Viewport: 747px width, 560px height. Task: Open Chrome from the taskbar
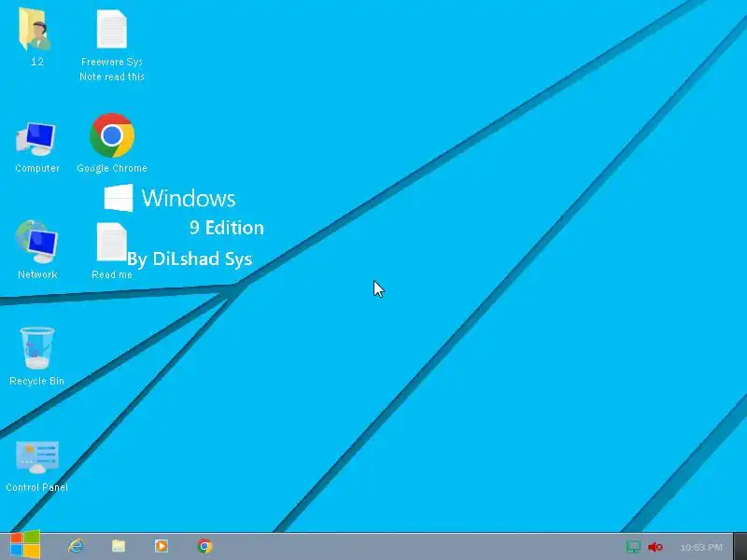point(204,546)
